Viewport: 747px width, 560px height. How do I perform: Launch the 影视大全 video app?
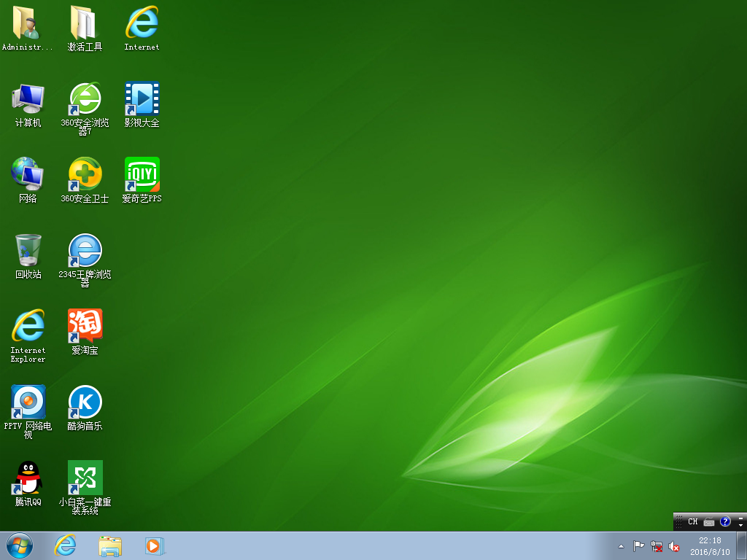pyautogui.click(x=142, y=98)
